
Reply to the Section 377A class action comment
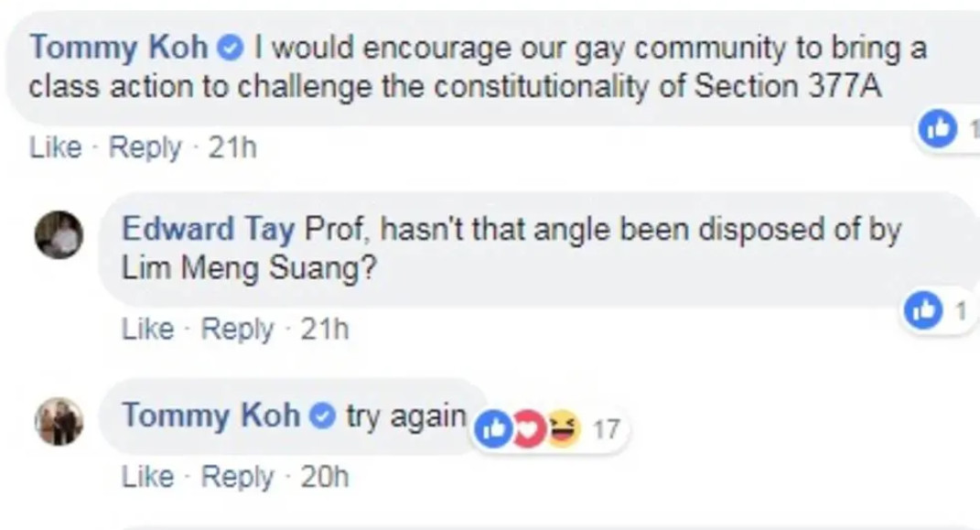pos(145,146)
